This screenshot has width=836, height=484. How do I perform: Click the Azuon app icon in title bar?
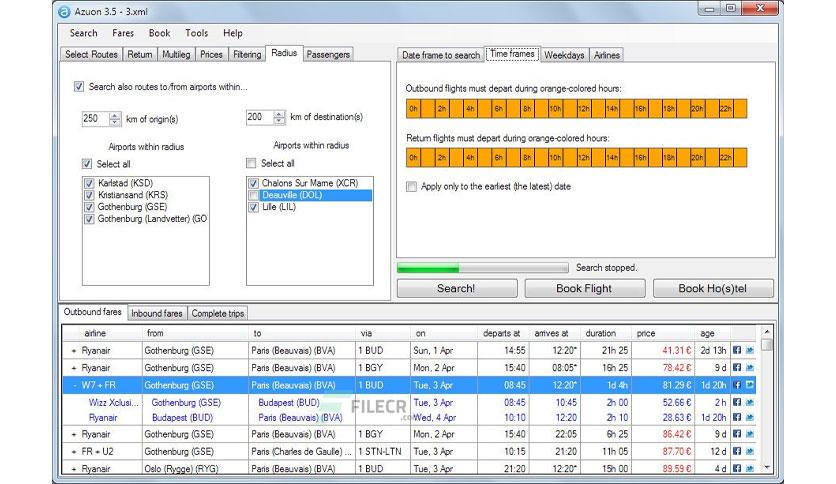click(x=64, y=11)
